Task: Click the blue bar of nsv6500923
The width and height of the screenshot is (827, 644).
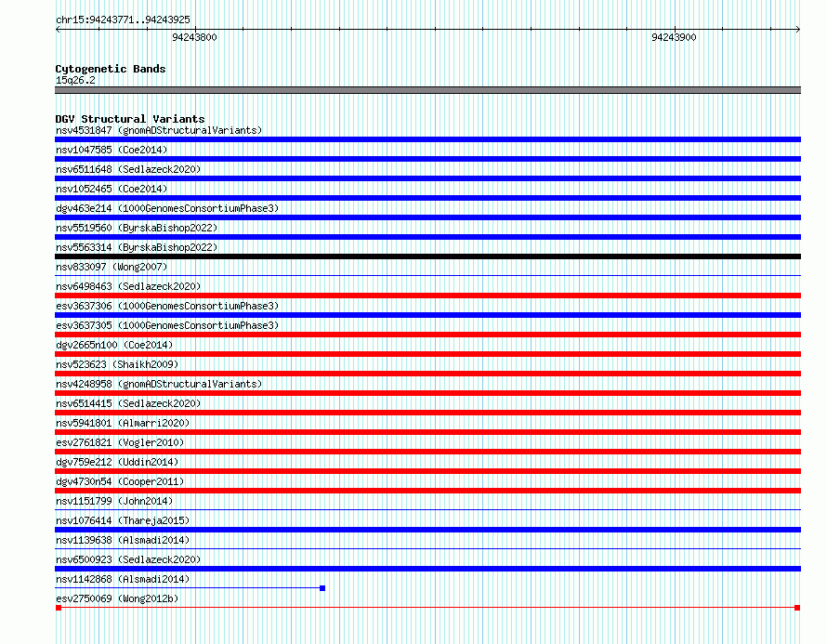Action: coord(427,569)
